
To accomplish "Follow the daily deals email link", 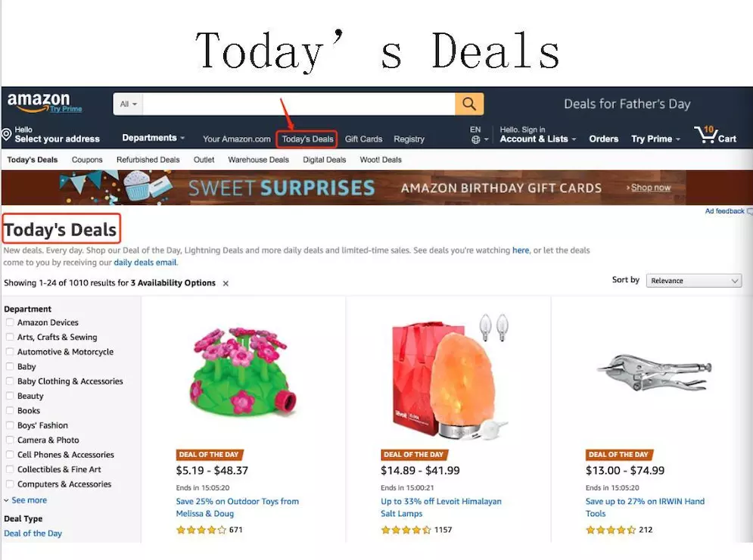I will 145,263.
